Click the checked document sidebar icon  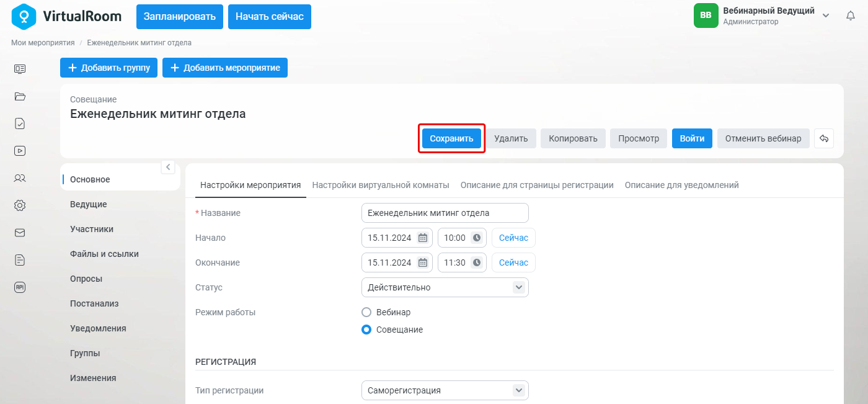point(20,123)
